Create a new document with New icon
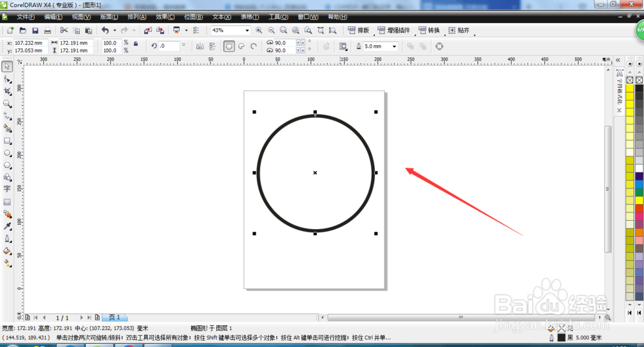This screenshot has height=347, width=644. coord(10,30)
